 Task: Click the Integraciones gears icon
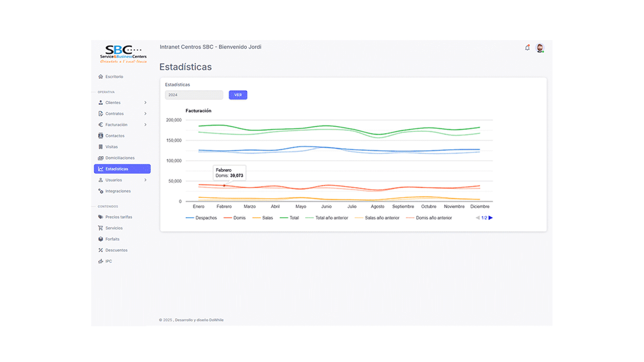(101, 191)
